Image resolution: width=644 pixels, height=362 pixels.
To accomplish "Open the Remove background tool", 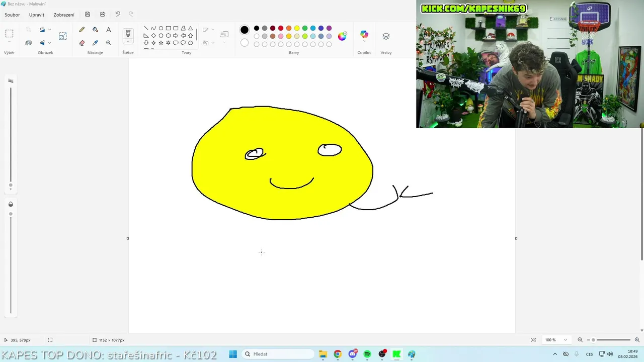I will 29,43.
